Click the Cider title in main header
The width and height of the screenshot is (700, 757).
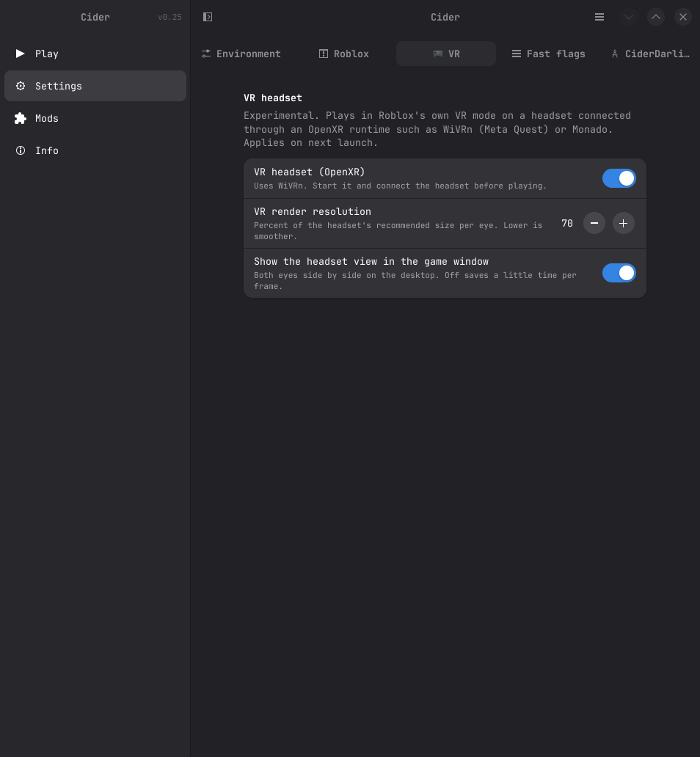coord(445,18)
